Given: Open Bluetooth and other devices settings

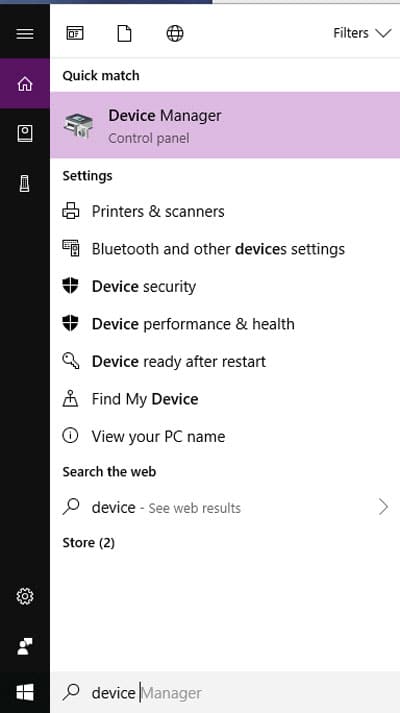Looking at the screenshot, I should tap(225, 249).
